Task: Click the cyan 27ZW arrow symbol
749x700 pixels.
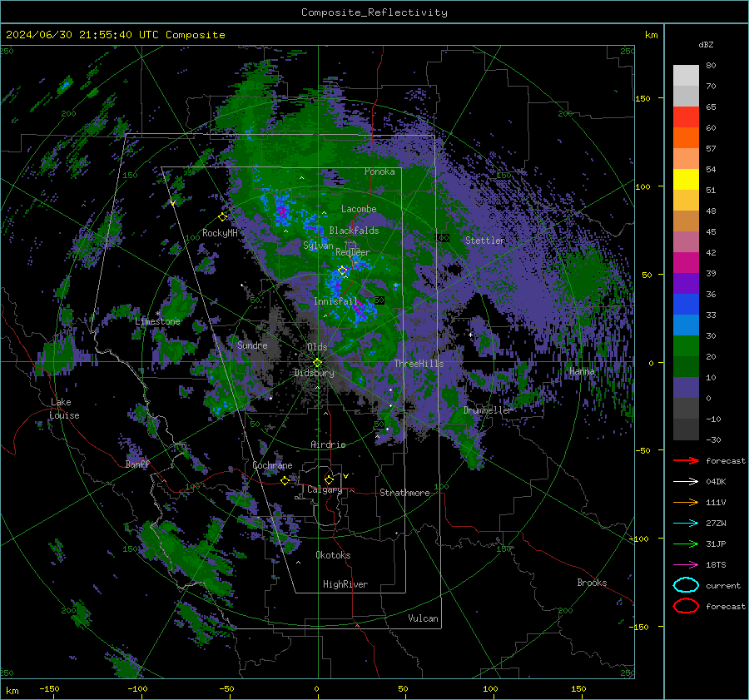Action: (x=686, y=524)
